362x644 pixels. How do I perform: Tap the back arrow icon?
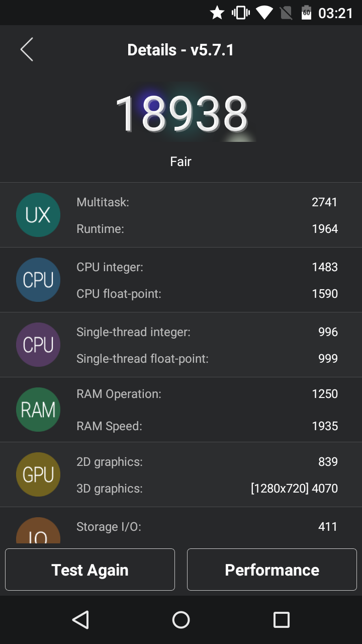(x=27, y=50)
